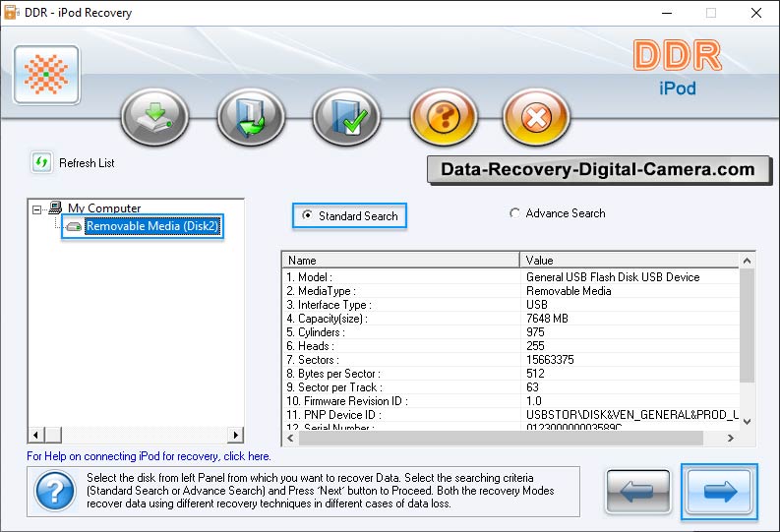Select the '3. Interface Type :' row
The image size is (780, 532).
click(510, 305)
